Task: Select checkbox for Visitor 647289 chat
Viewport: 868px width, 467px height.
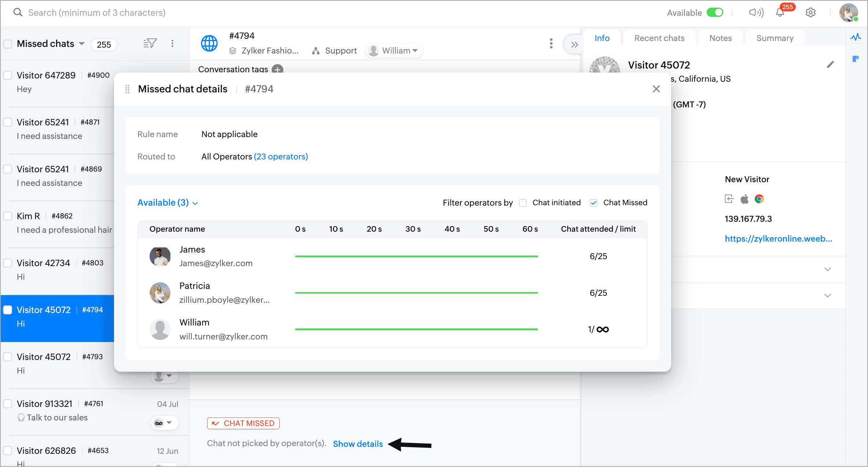Action: coord(8,76)
